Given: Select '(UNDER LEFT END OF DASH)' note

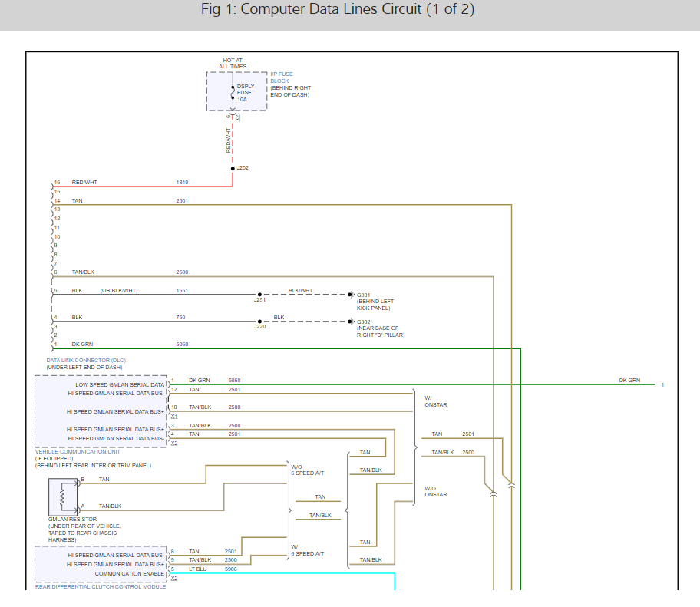Looking at the screenshot, I should click(84, 368).
